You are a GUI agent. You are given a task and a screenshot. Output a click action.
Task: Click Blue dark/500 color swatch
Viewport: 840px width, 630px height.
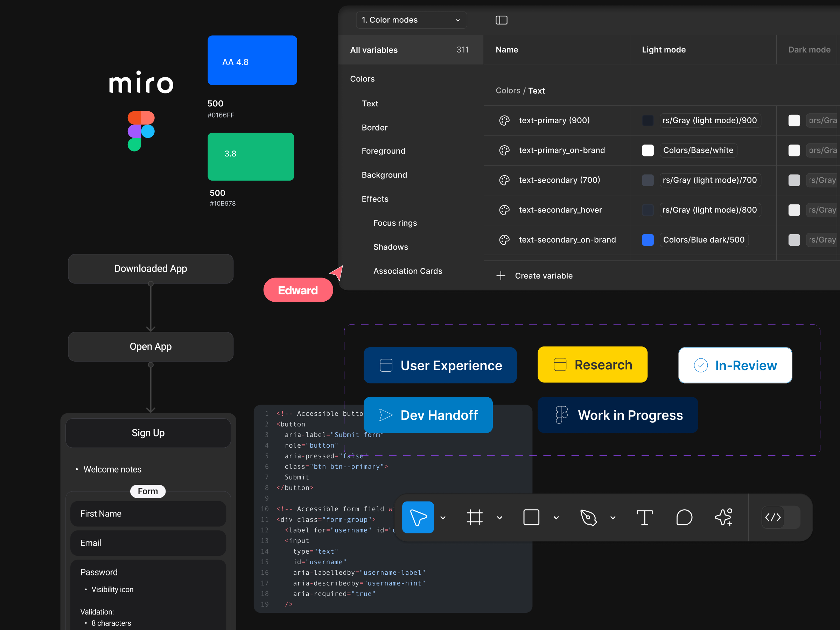(x=647, y=240)
